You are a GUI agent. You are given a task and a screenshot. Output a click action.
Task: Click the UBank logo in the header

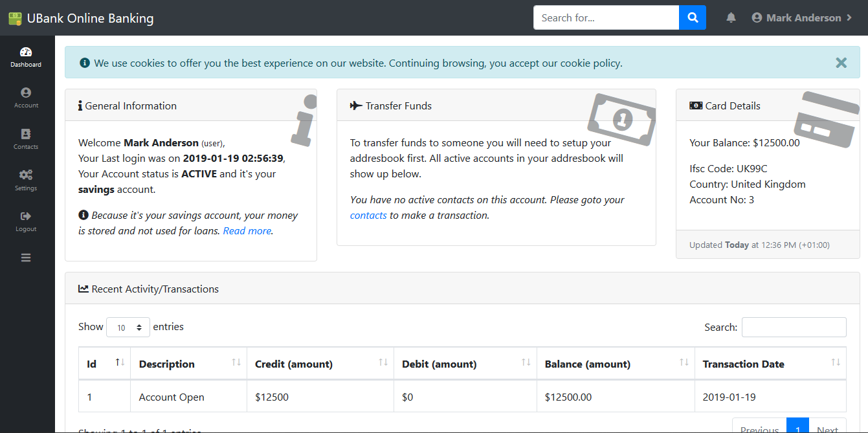(80, 17)
